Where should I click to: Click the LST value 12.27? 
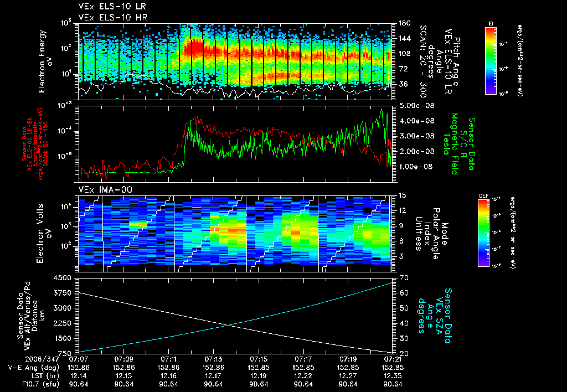[x=348, y=376]
